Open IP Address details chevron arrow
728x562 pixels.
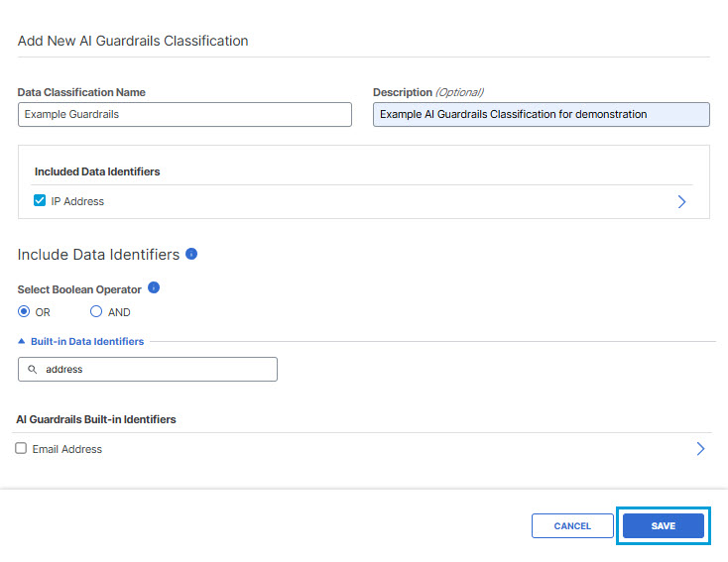coord(681,201)
